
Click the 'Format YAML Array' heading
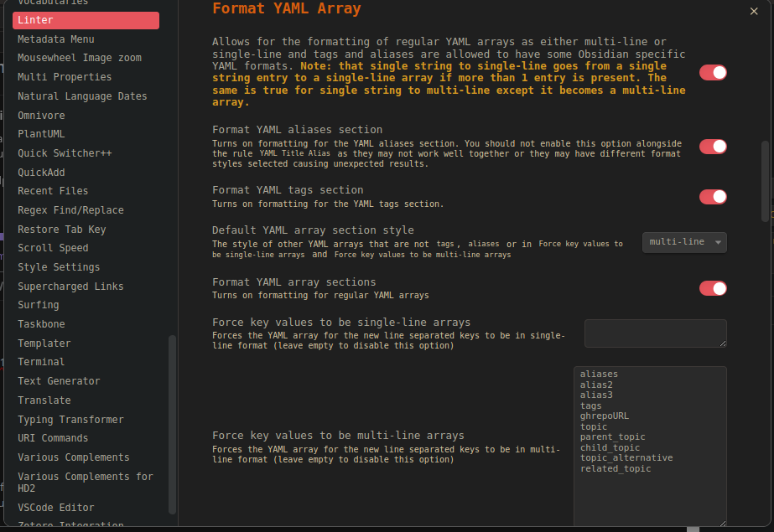coord(286,9)
